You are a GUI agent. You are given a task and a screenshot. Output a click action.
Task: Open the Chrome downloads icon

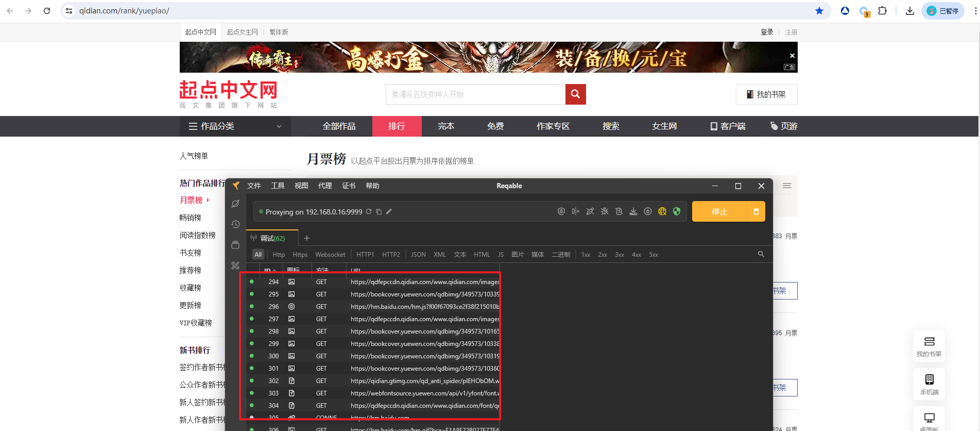point(910,11)
